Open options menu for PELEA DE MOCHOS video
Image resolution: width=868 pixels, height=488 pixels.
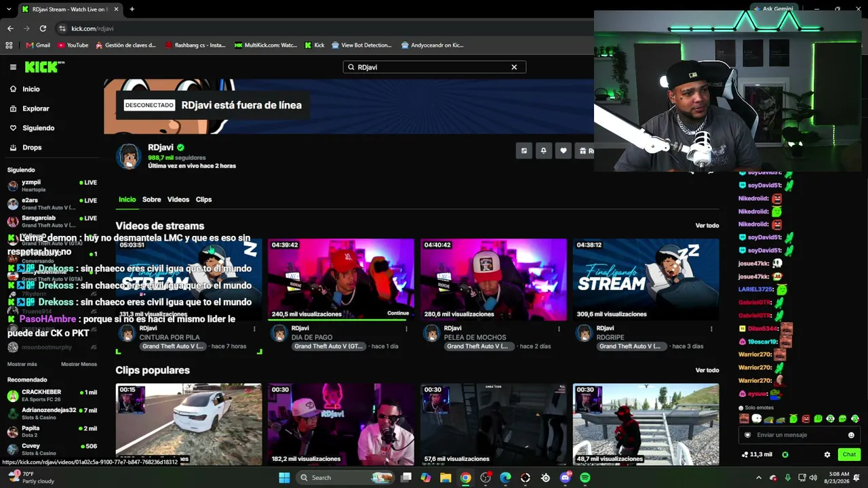click(559, 329)
